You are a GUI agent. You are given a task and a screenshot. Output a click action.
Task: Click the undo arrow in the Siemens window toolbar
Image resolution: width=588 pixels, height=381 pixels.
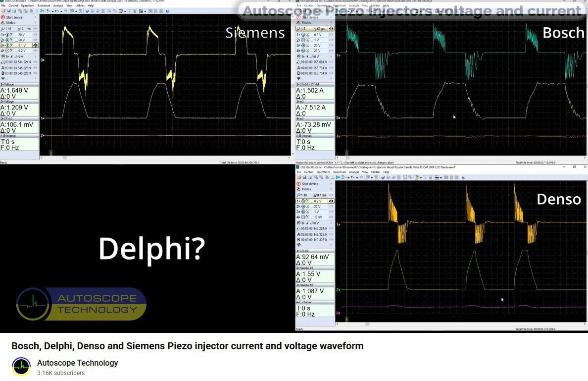point(66,11)
